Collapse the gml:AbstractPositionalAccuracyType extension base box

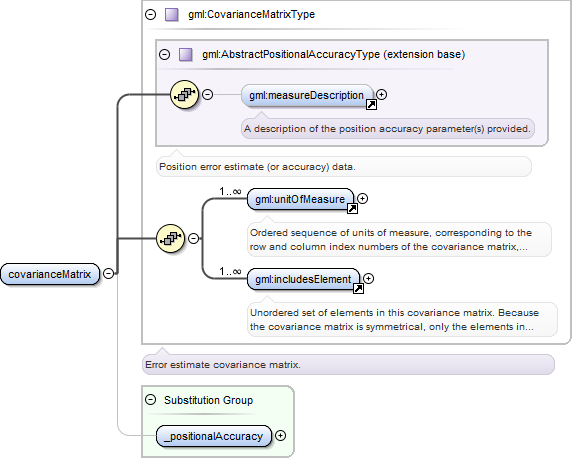click(x=165, y=54)
